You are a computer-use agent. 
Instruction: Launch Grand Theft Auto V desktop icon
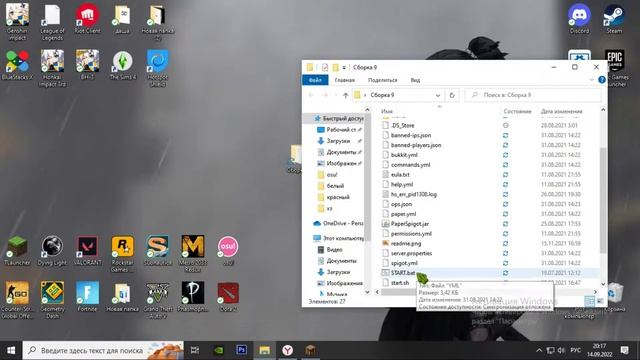point(158,300)
